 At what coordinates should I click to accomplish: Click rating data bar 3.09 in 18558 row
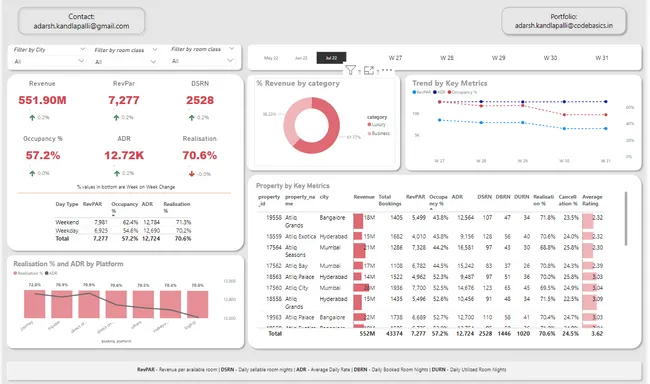tap(589, 302)
